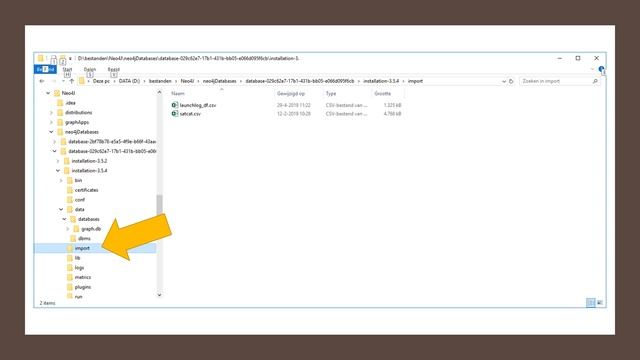Open the Start ribbon tab
Screen dimensions: 640x360
[x=67, y=70]
